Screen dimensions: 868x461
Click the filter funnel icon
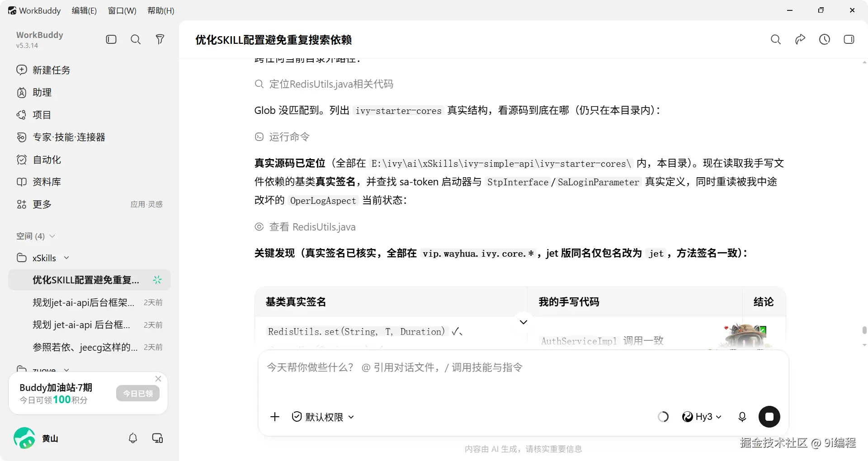(160, 39)
